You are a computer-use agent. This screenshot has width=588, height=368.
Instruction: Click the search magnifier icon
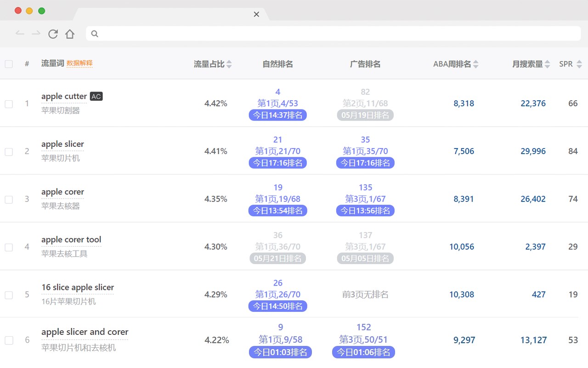95,34
